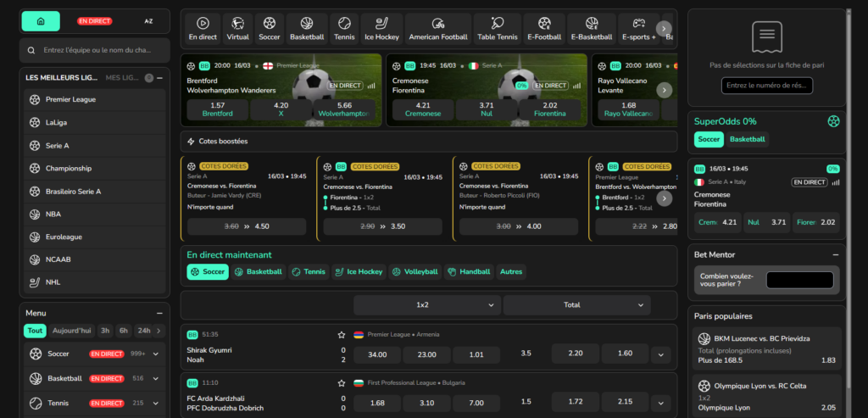Favorite the Shirak Gyumri match star
The width and height of the screenshot is (868, 418).
[342, 335]
